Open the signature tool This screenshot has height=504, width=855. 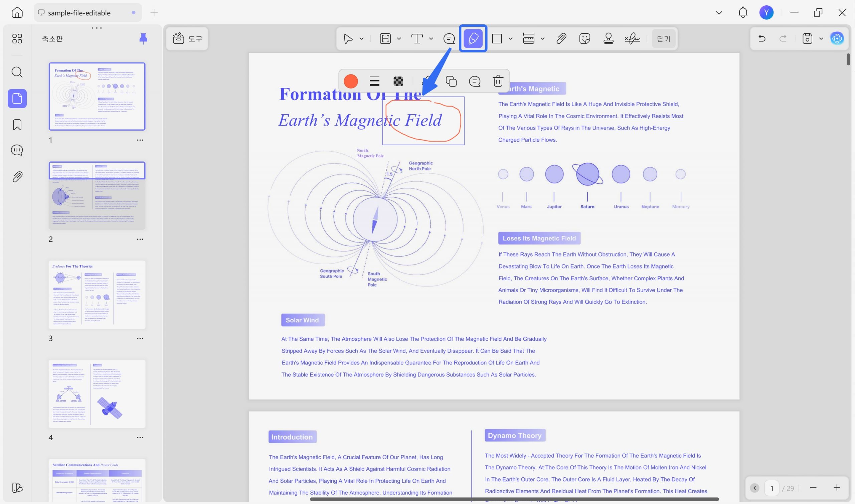tap(632, 39)
